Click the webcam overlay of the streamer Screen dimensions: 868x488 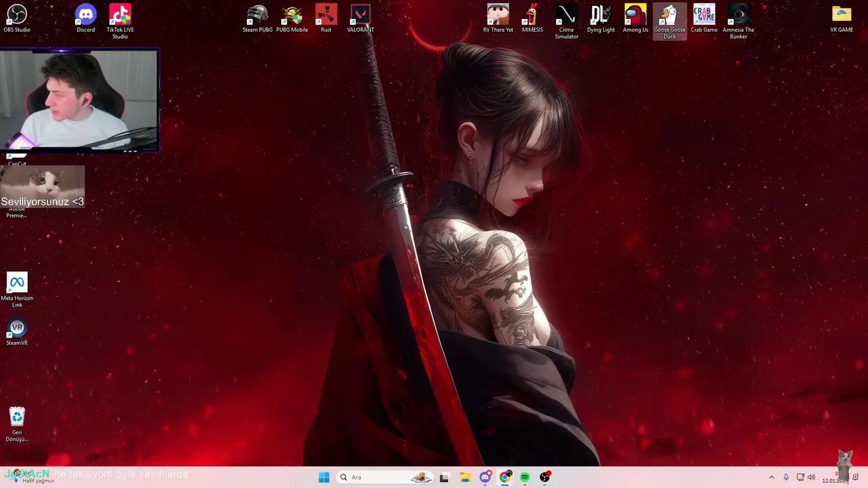click(79, 100)
